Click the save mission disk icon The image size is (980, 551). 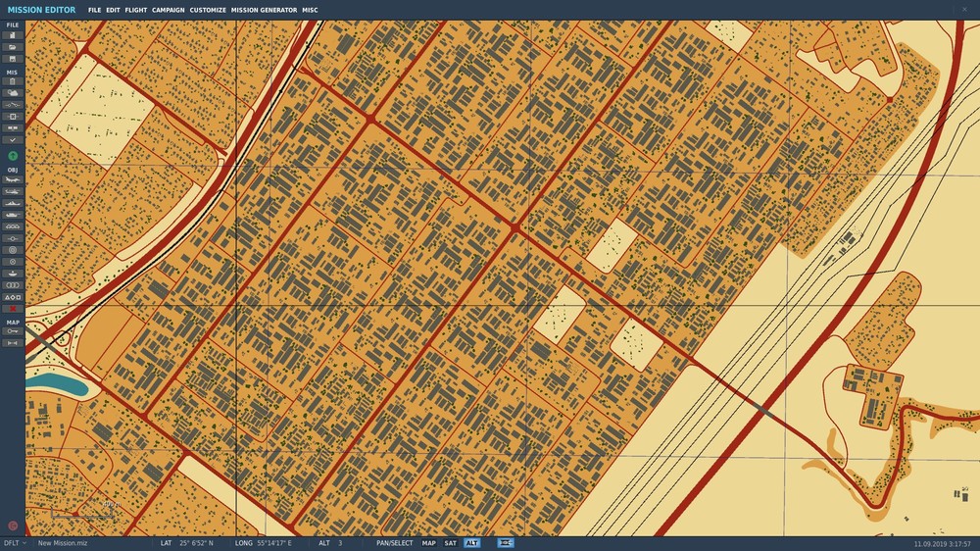click(12, 59)
